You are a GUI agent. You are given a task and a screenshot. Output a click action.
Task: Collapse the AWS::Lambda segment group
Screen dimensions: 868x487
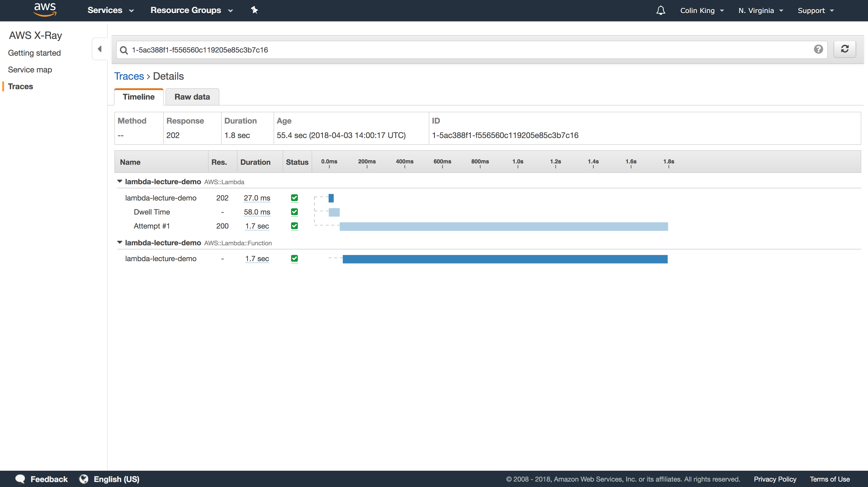(x=120, y=181)
